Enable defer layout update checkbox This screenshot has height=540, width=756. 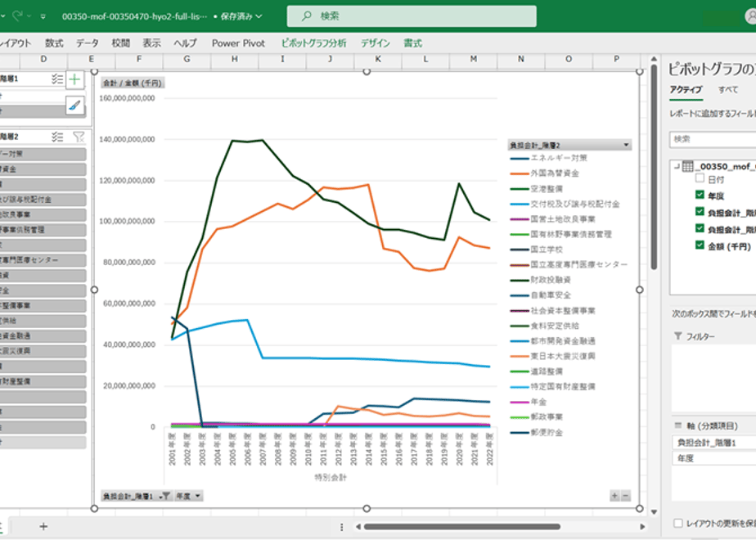tap(678, 523)
